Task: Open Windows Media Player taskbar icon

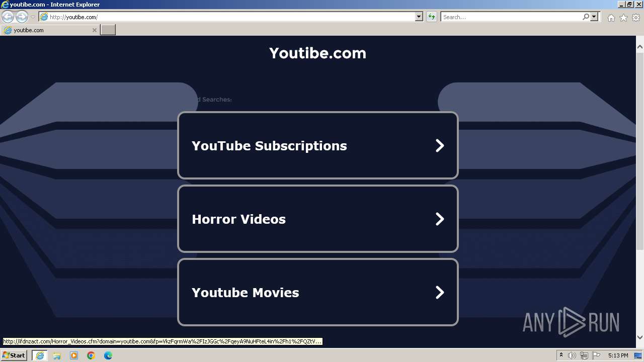Action: pos(74,355)
